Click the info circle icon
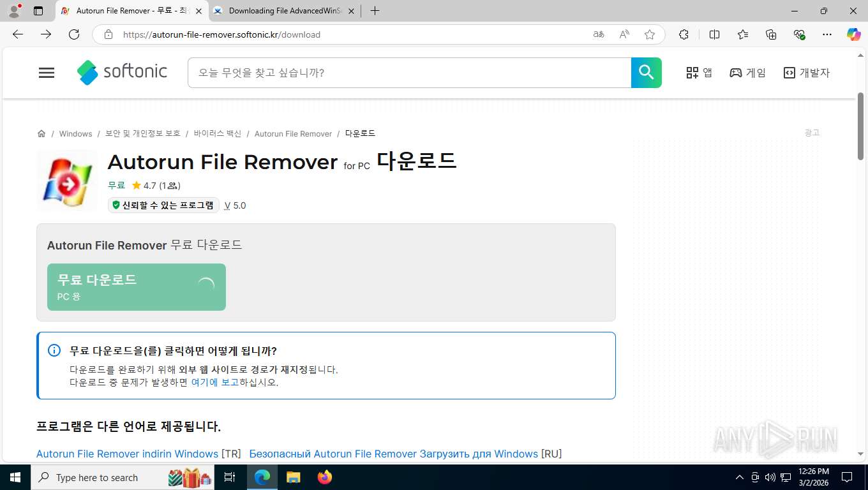 pos(54,350)
